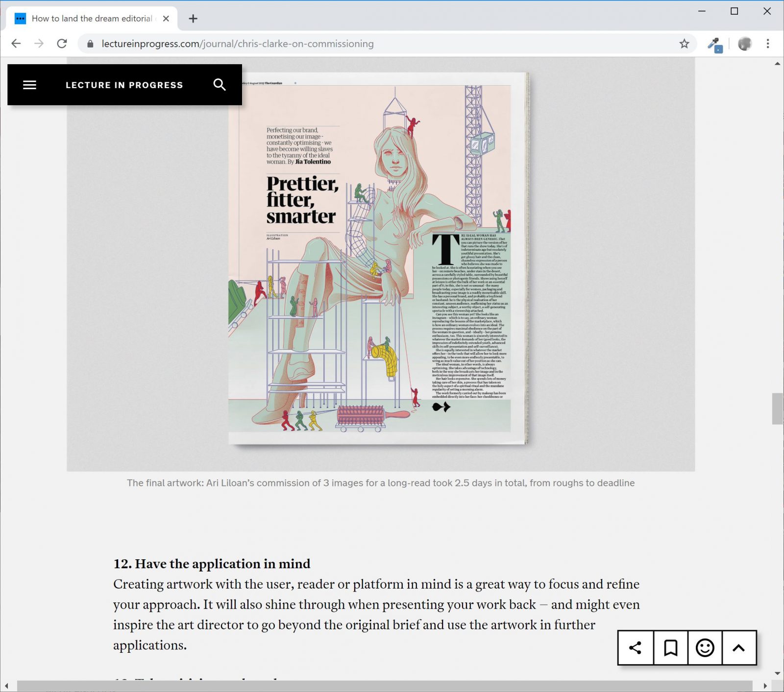Share this article using the share icon
The image size is (784, 692).
tap(636, 648)
